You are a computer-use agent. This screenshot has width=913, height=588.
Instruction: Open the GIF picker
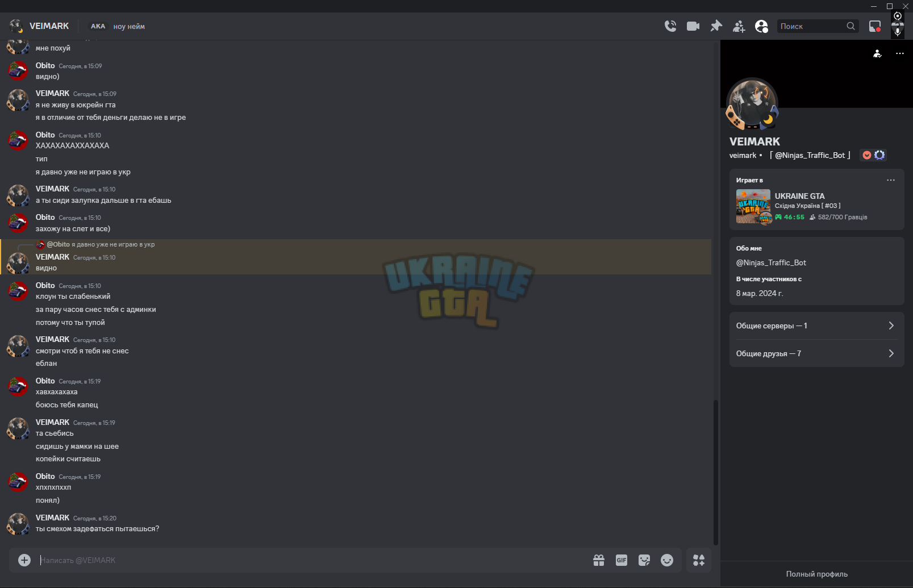(622, 560)
